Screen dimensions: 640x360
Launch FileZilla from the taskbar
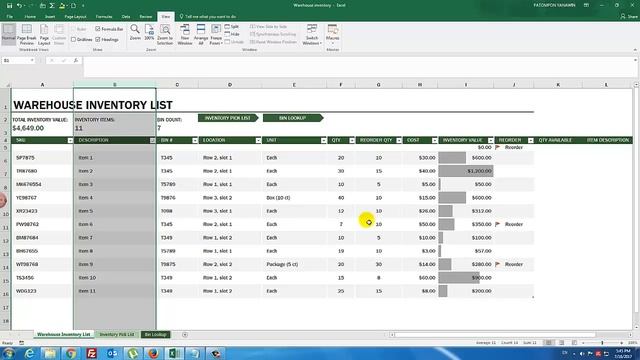92,353
